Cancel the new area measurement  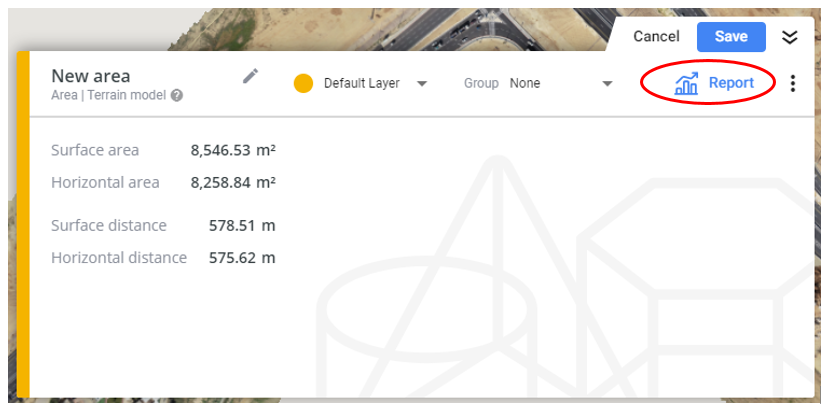[656, 36]
